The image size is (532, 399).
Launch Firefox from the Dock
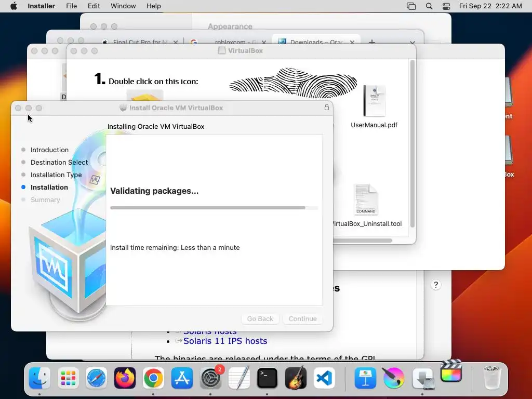pyautogui.click(x=125, y=378)
